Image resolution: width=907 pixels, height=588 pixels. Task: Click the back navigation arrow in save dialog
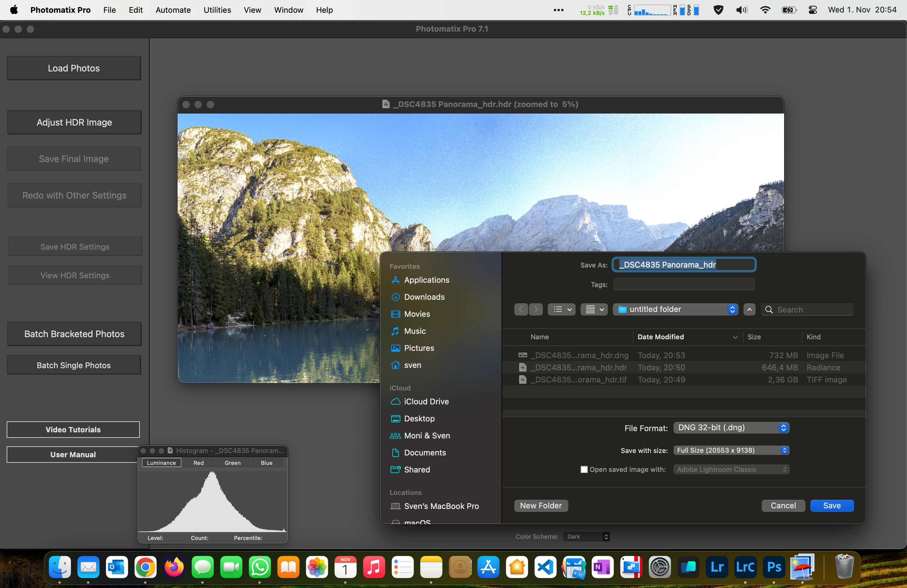click(521, 310)
